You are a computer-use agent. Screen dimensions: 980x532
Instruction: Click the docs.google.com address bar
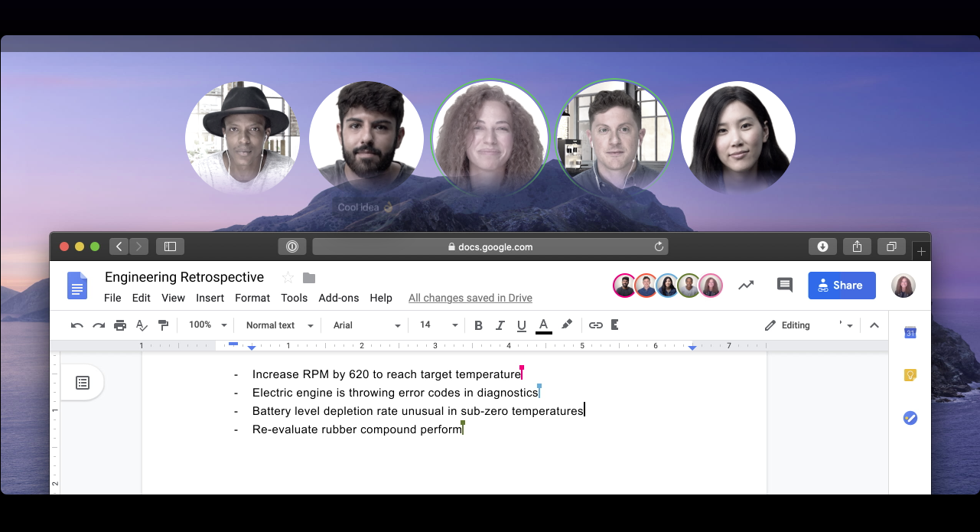click(x=490, y=246)
